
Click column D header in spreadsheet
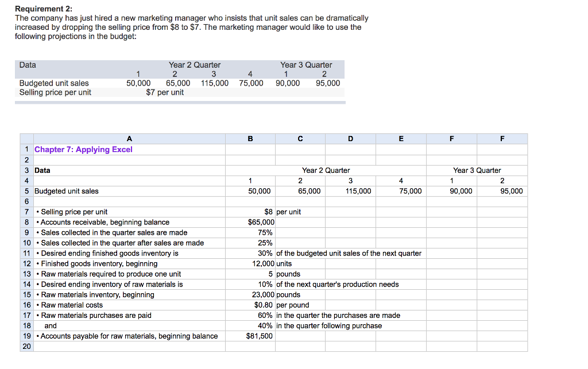(x=351, y=139)
